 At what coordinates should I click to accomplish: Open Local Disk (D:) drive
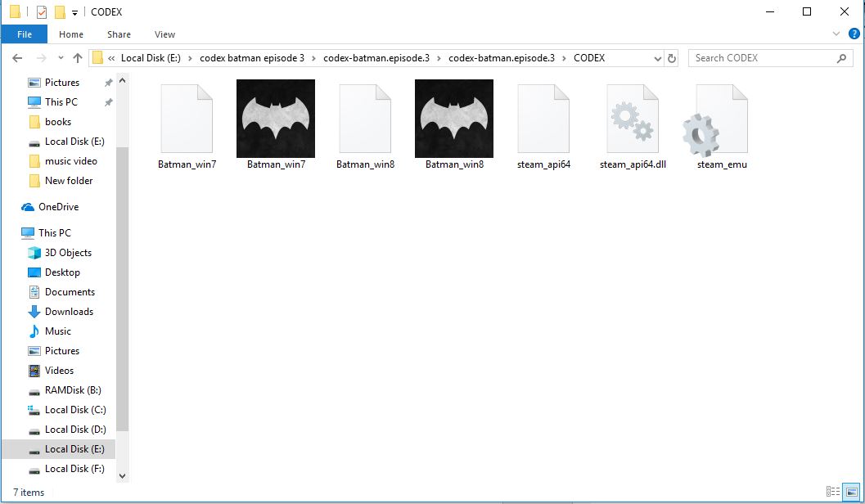coord(75,430)
